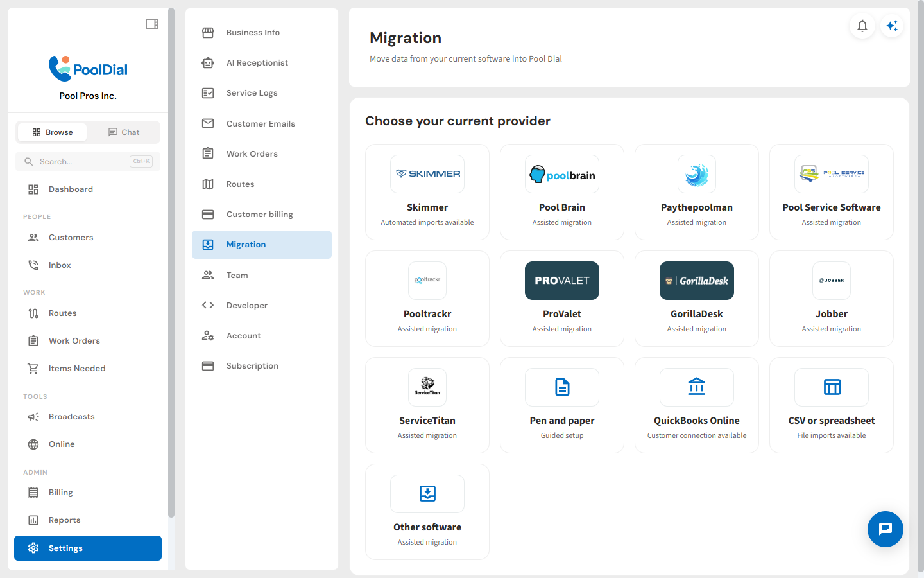
Task: Click the AI Receptionist robot icon
Action: coord(208,63)
